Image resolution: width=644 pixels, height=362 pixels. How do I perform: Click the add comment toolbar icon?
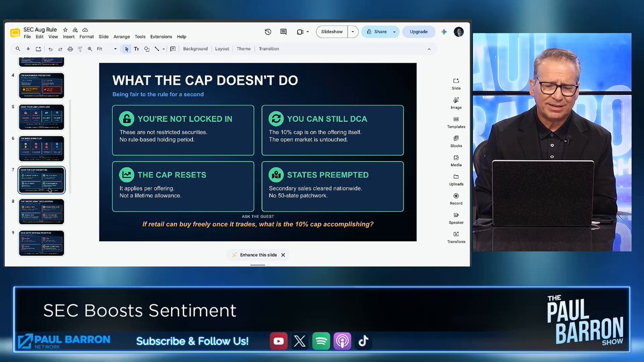(173, 49)
